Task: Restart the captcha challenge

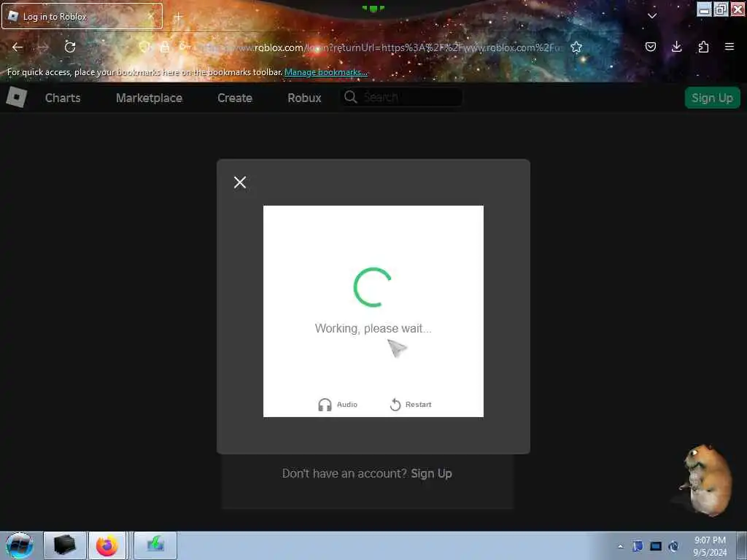Action: [410, 404]
